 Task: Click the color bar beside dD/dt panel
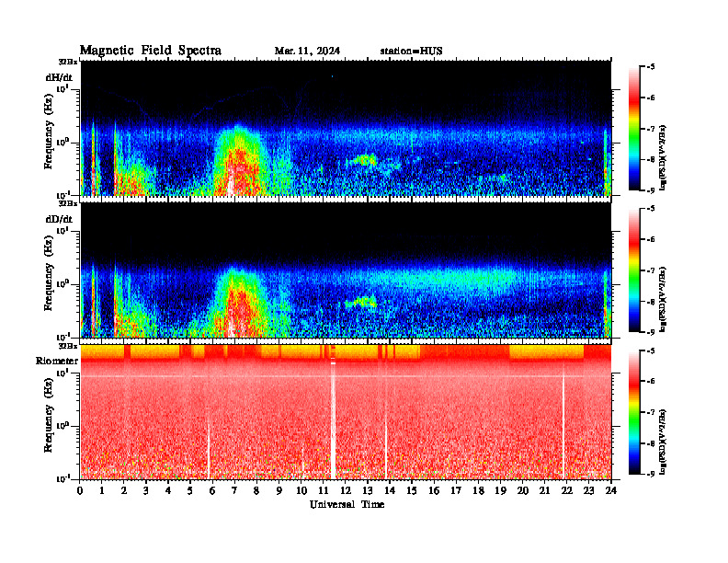[x=633, y=270]
